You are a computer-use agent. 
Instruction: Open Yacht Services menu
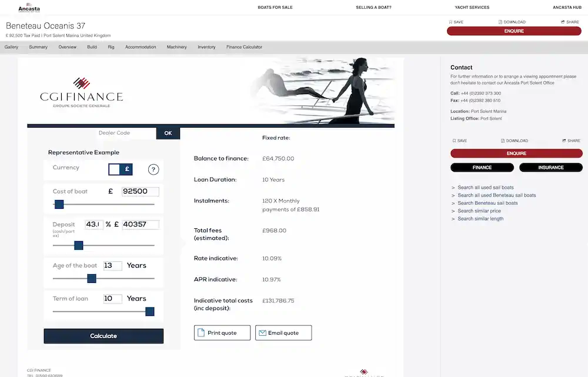[472, 8]
